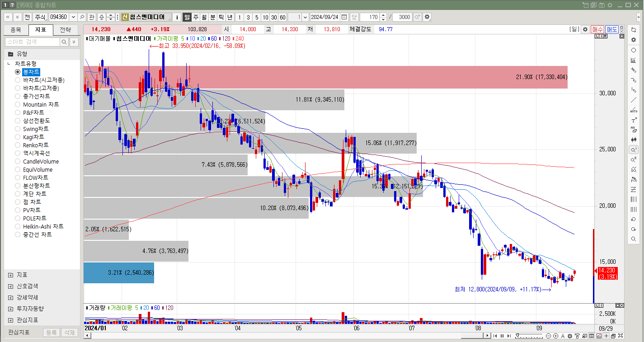Select the CandleVolume chart type
Image resolution: width=644 pixels, height=342 pixels.
click(37, 161)
